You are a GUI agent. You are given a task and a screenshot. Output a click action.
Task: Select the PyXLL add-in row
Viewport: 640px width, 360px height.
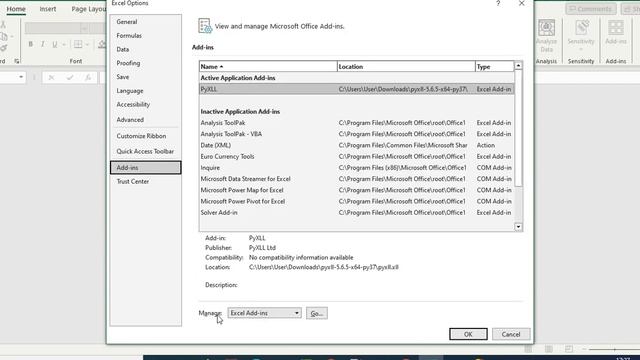pos(356,89)
